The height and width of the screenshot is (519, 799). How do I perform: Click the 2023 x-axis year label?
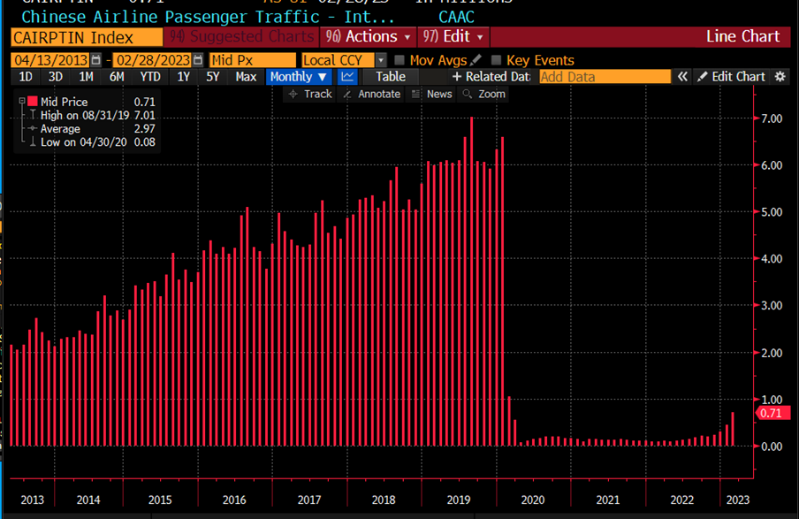pyautogui.click(x=737, y=500)
